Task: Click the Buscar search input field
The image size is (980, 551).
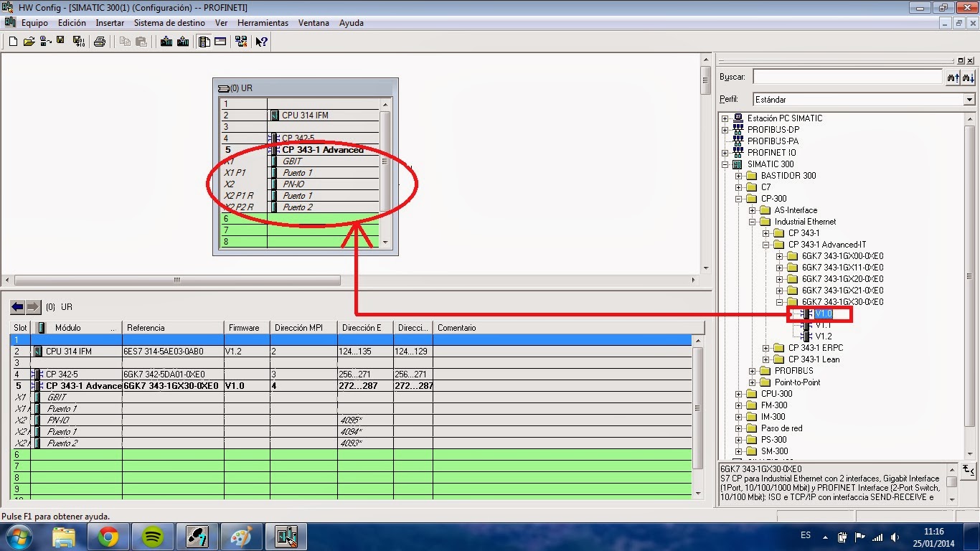Action: coord(847,77)
